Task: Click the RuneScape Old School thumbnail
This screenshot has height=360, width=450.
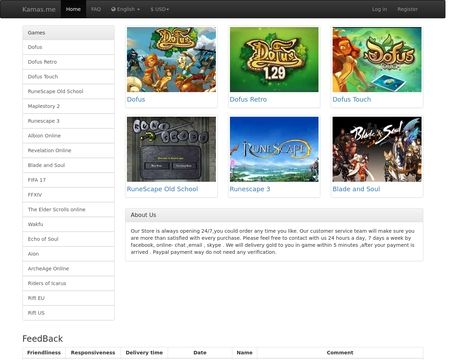Action: click(x=171, y=149)
